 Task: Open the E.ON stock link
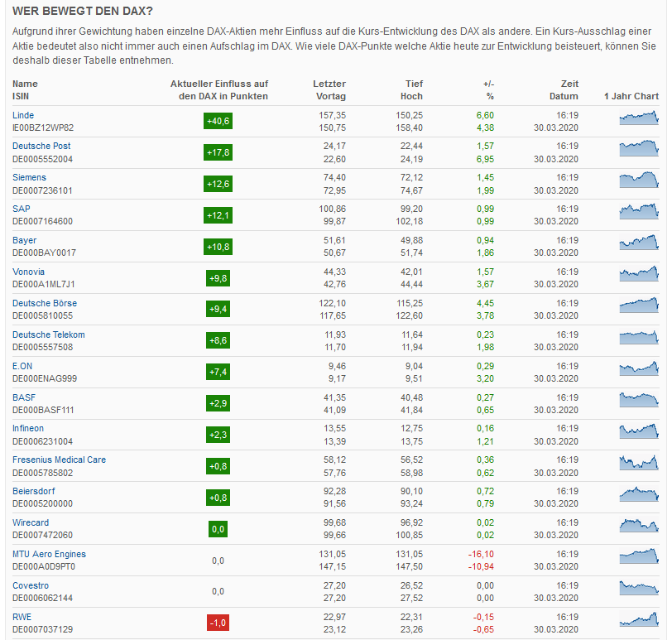pyautogui.click(x=22, y=366)
